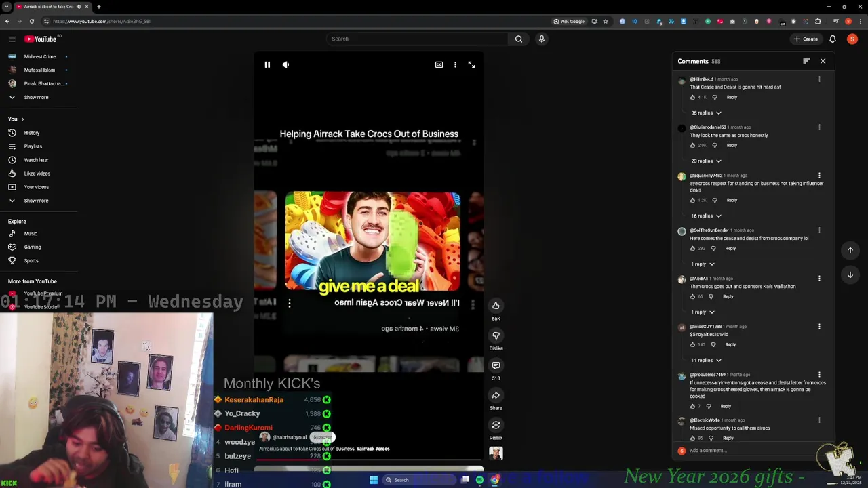The image size is (868, 488).
Task: Open the YouTube guide hamburger menu
Action: pyautogui.click(x=12, y=39)
